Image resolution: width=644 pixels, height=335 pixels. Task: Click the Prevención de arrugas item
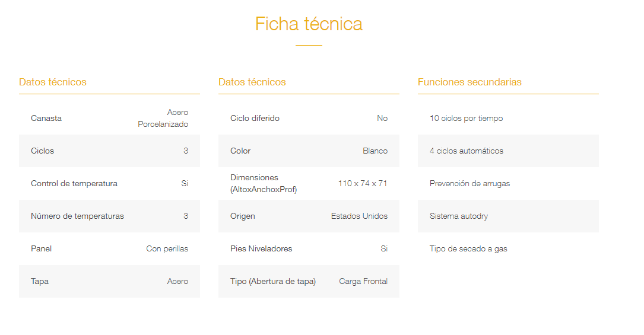470,183
